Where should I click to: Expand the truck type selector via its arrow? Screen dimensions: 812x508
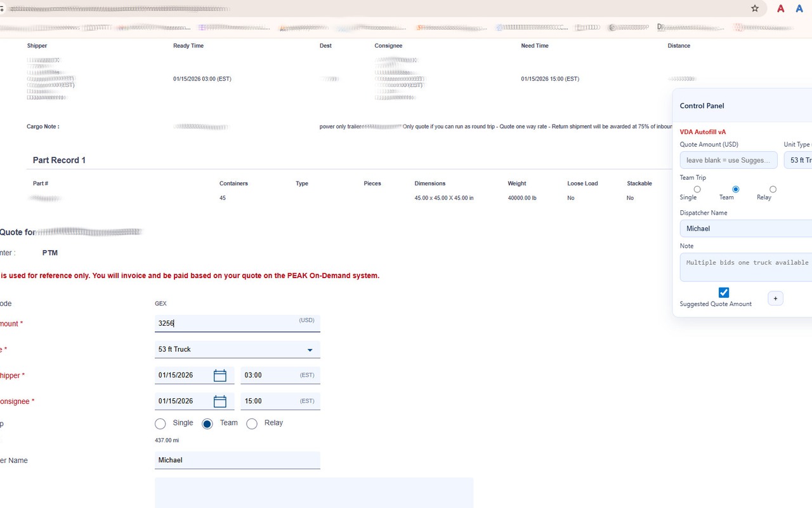click(310, 349)
